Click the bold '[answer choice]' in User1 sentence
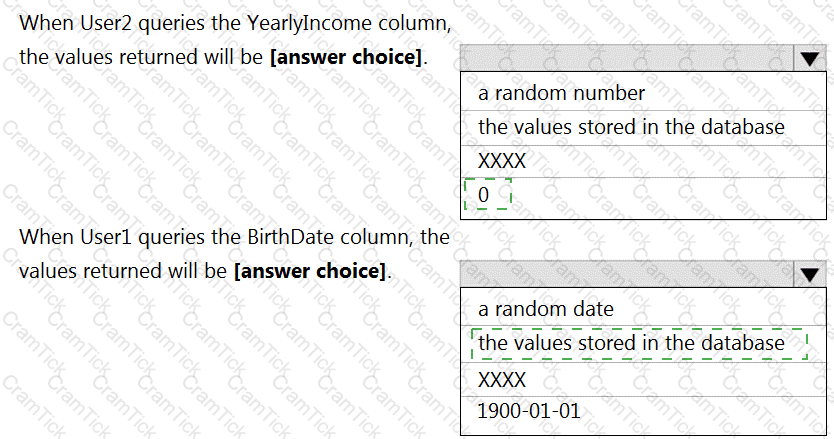 (x=310, y=271)
